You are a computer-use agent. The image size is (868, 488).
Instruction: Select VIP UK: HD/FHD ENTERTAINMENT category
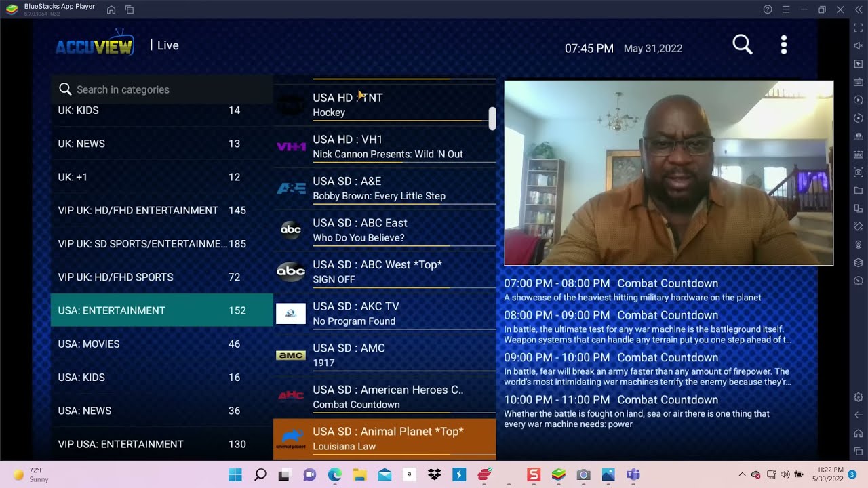(161, 210)
